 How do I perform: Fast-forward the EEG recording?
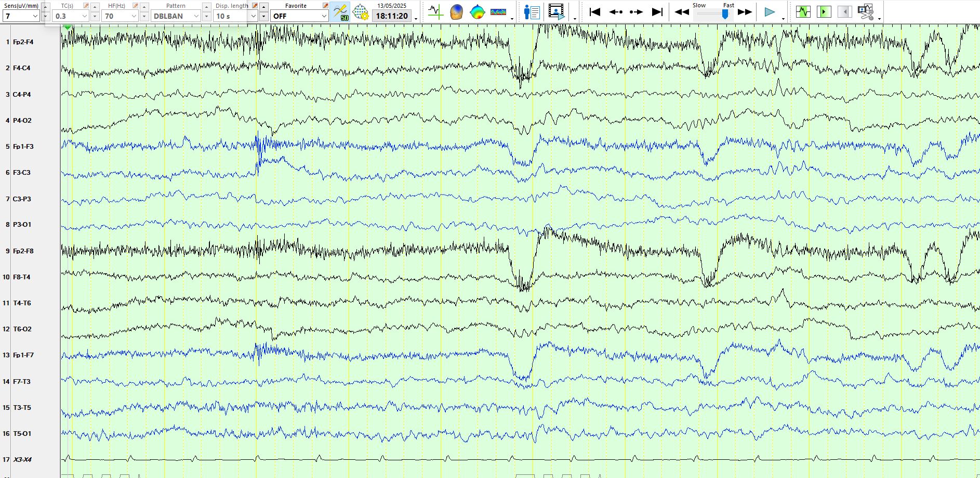745,12
